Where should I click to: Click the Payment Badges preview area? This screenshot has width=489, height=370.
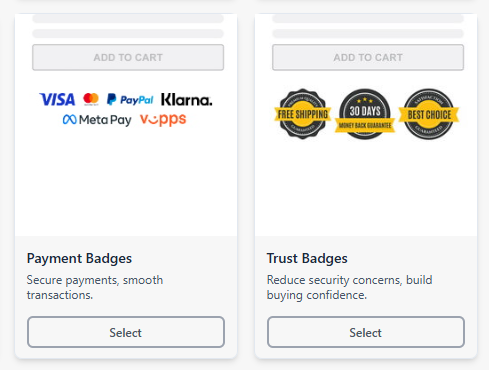(126, 125)
